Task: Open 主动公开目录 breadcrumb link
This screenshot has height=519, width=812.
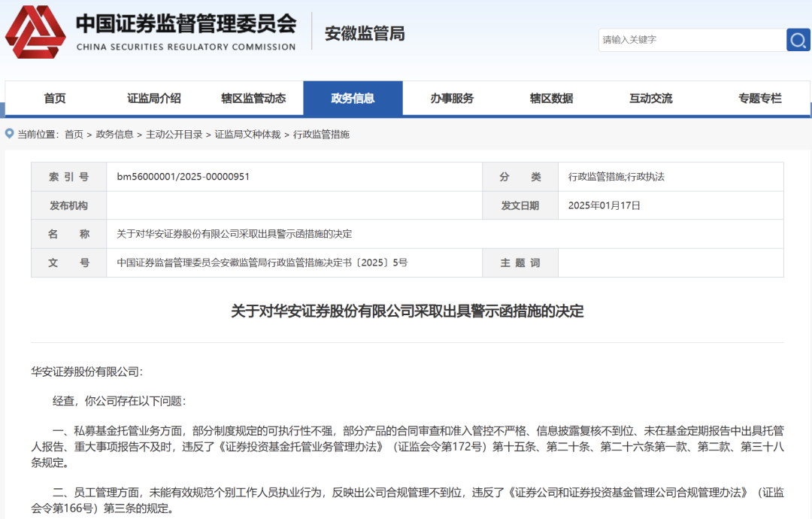Action: point(174,135)
